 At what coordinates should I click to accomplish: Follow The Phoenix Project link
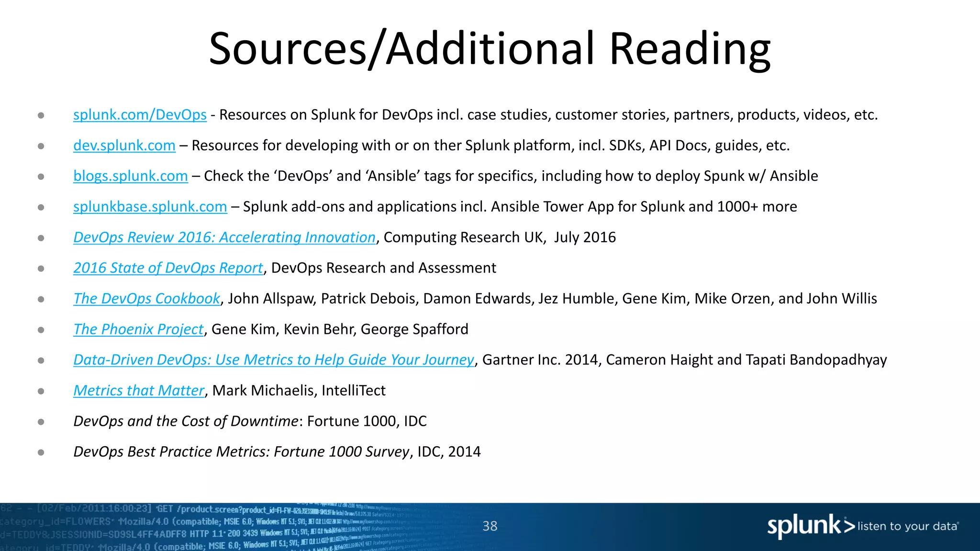click(x=138, y=329)
